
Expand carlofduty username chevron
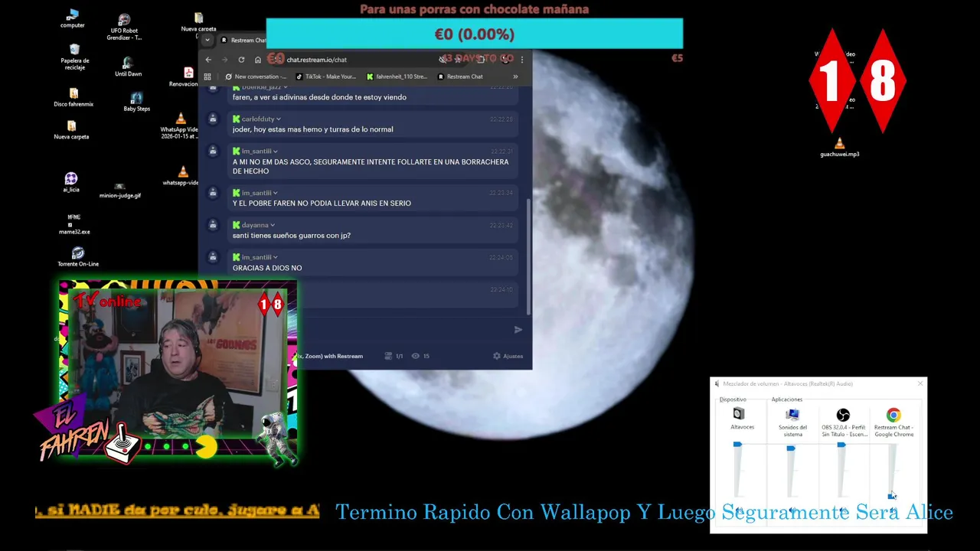[279, 119]
